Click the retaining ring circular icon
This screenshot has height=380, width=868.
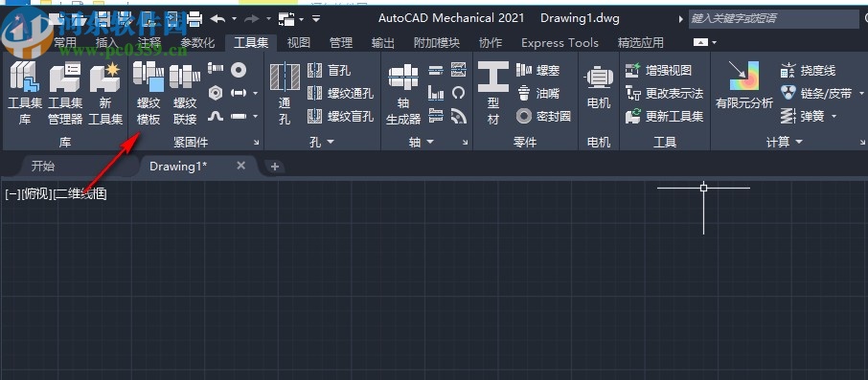(x=458, y=93)
